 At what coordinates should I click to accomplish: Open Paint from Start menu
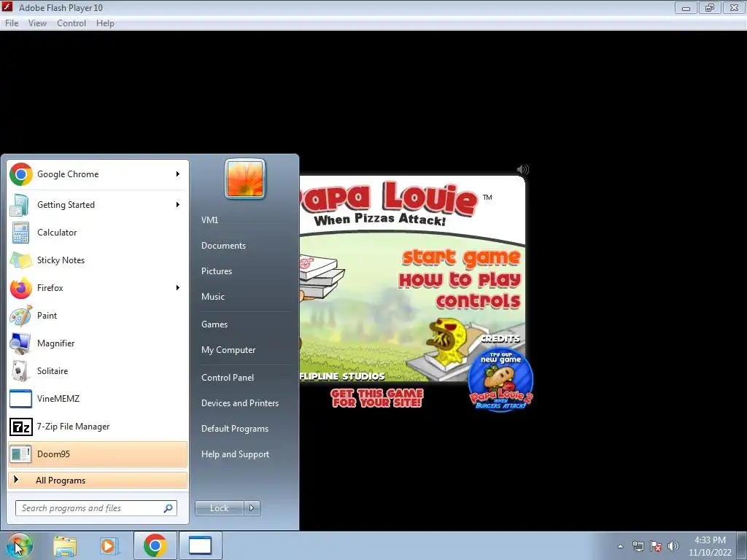(x=97, y=315)
